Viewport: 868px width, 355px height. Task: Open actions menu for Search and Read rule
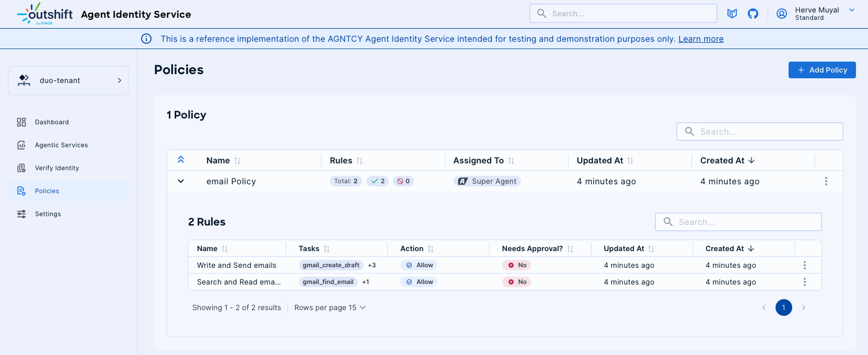pos(805,282)
